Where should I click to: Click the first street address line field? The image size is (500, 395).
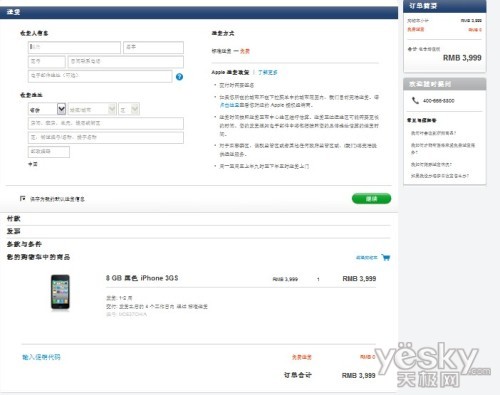point(106,123)
